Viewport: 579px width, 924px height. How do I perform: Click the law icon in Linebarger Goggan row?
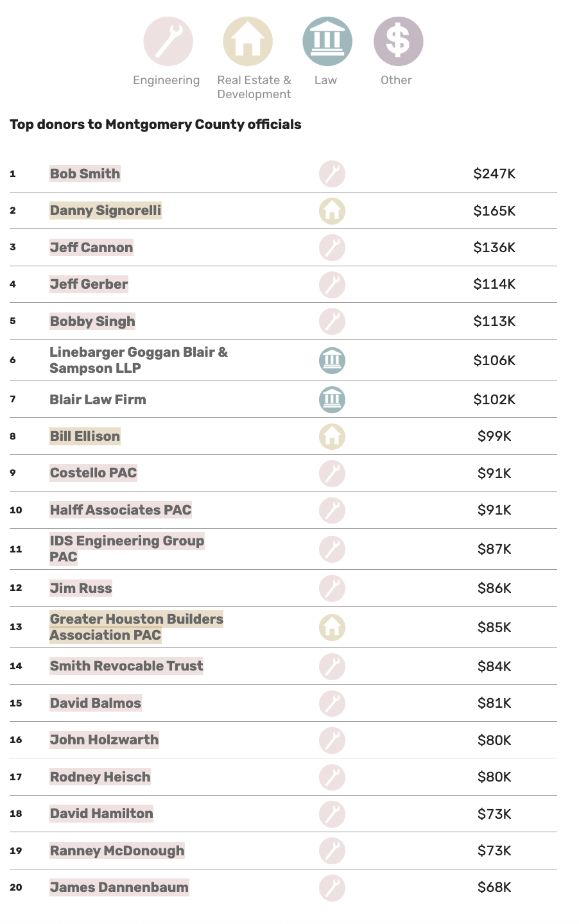click(332, 361)
